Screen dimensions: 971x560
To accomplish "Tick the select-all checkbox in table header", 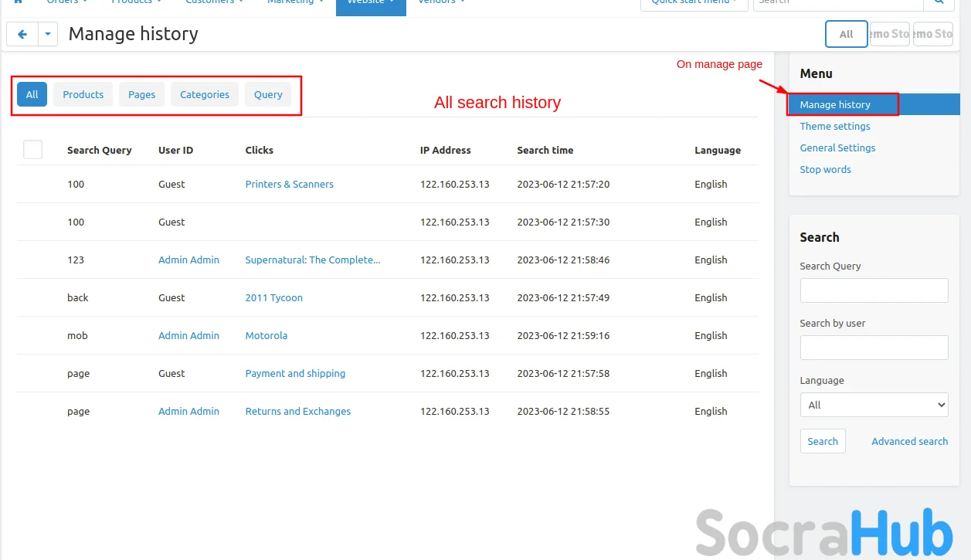I will click(x=32, y=150).
